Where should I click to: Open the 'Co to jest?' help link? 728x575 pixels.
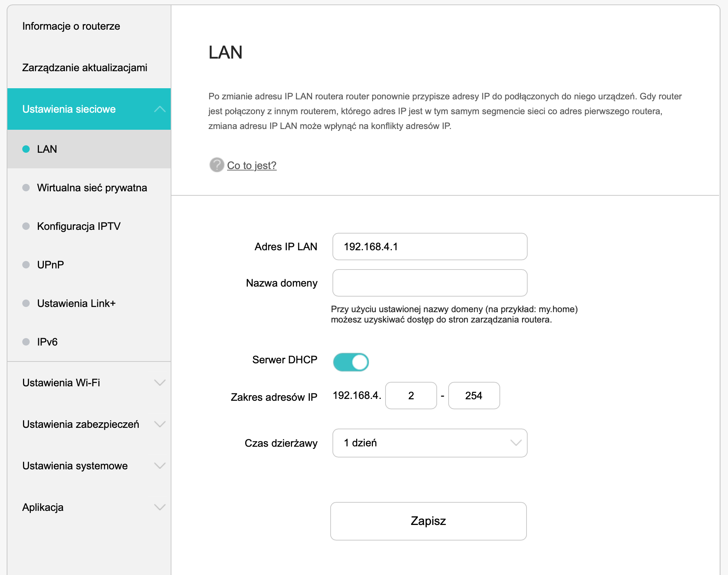252,165
